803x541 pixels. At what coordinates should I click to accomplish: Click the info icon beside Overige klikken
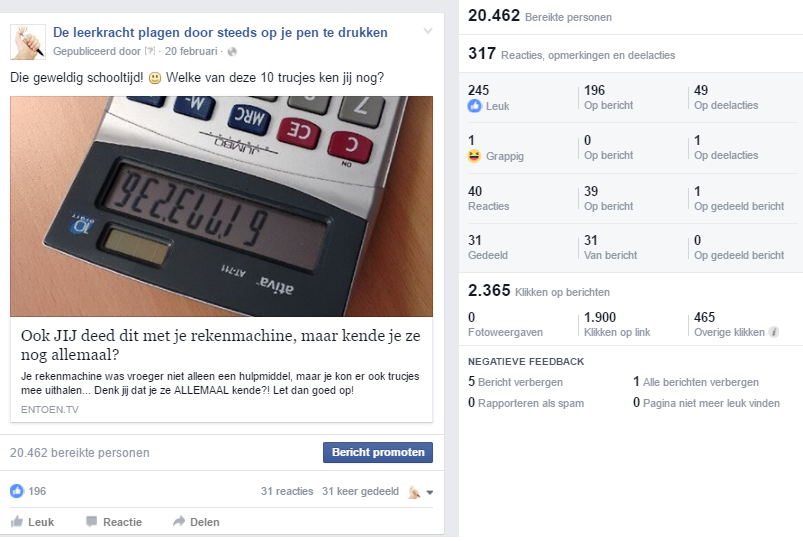(x=774, y=332)
